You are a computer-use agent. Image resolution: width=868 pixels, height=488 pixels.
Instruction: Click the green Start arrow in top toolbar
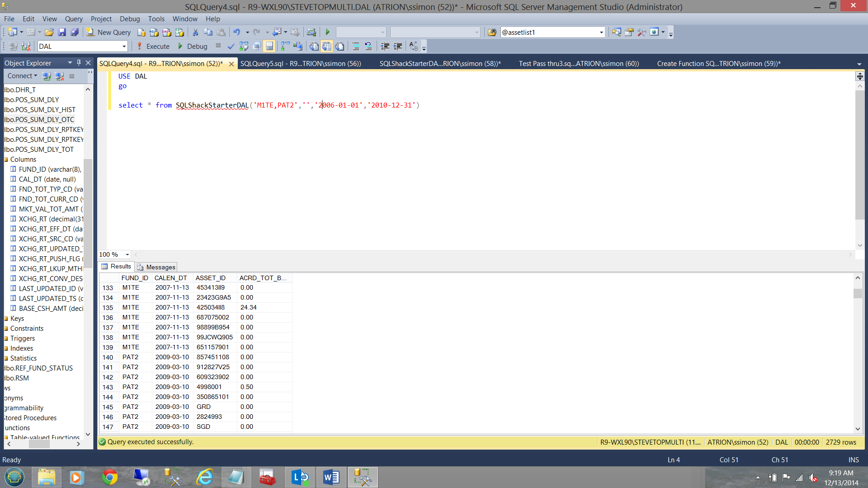coord(328,32)
